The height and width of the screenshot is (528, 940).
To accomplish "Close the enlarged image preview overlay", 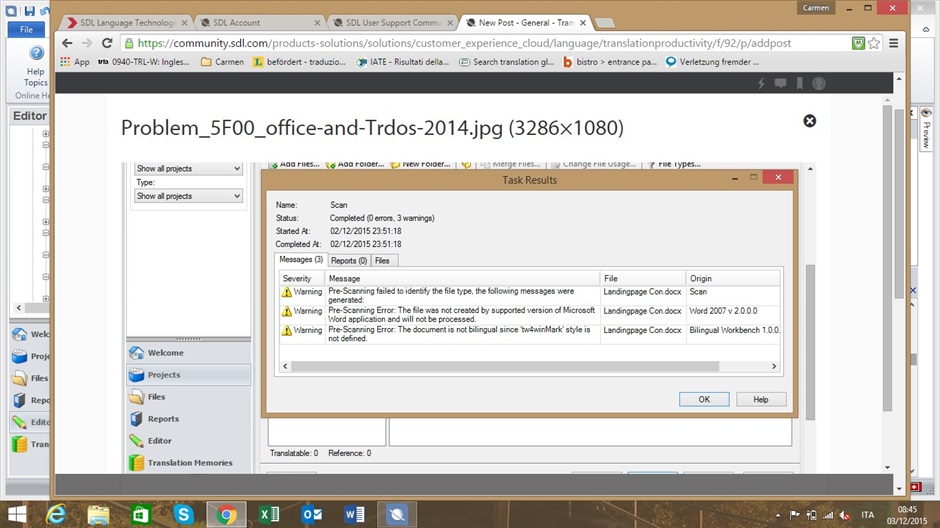I will pos(809,121).
